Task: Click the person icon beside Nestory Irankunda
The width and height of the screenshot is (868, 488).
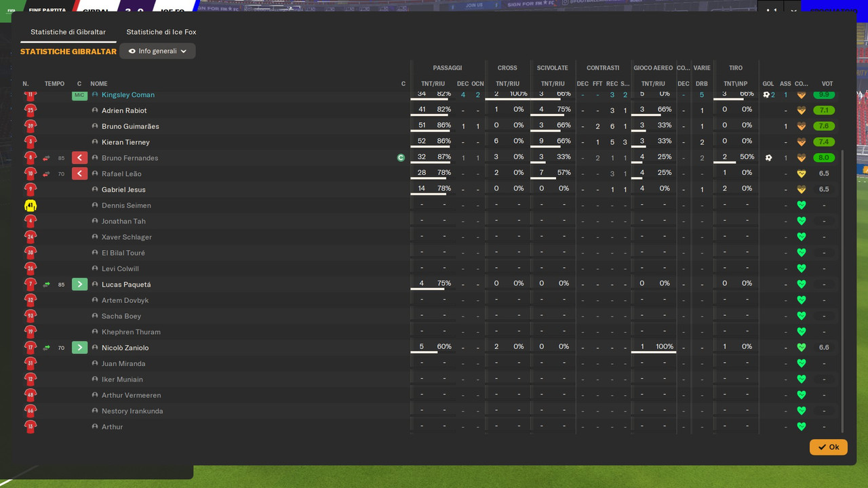Action: pyautogui.click(x=95, y=411)
